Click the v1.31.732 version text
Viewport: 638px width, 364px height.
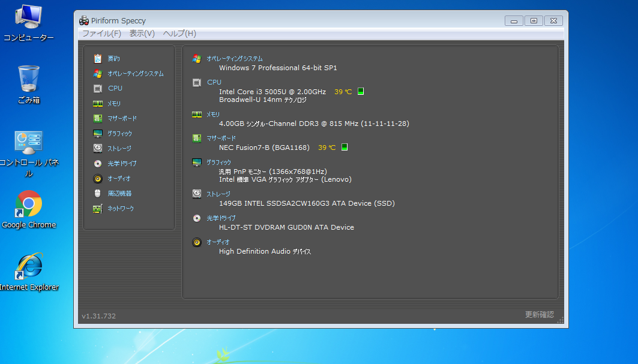[98, 316]
